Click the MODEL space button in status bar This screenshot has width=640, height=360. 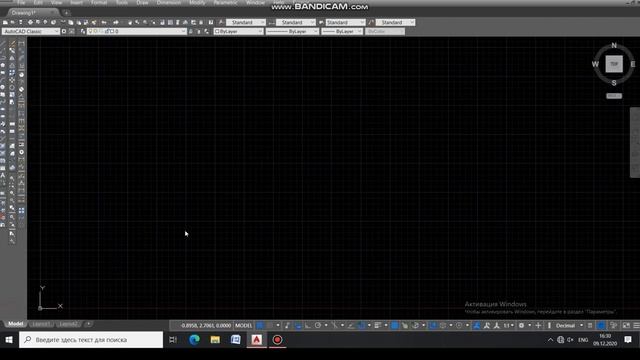point(244,325)
